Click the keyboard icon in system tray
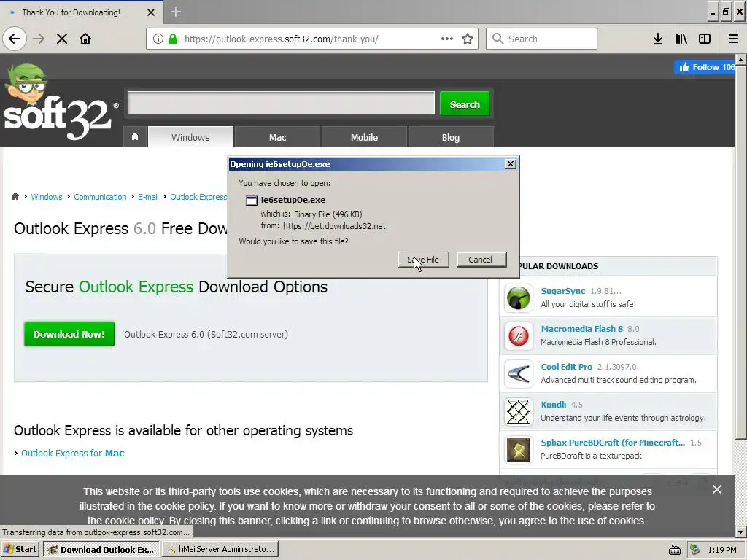 [674, 550]
